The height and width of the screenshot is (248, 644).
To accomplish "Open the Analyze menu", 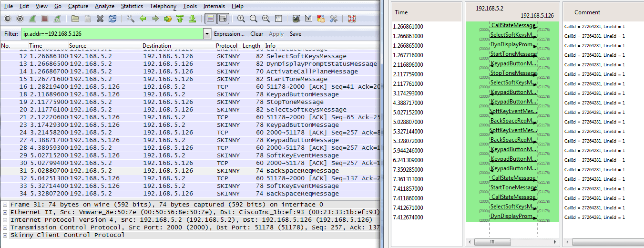I will (x=104, y=6).
